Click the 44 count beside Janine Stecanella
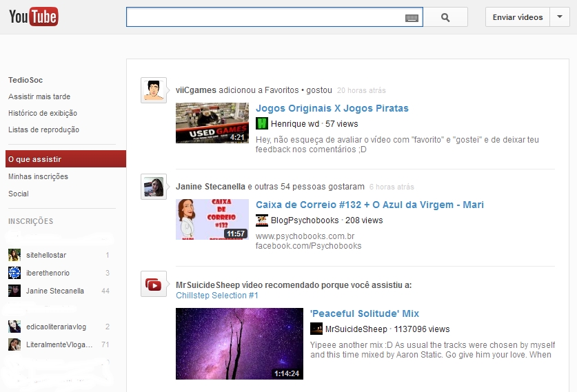The width and height of the screenshot is (577, 392). 105,291
